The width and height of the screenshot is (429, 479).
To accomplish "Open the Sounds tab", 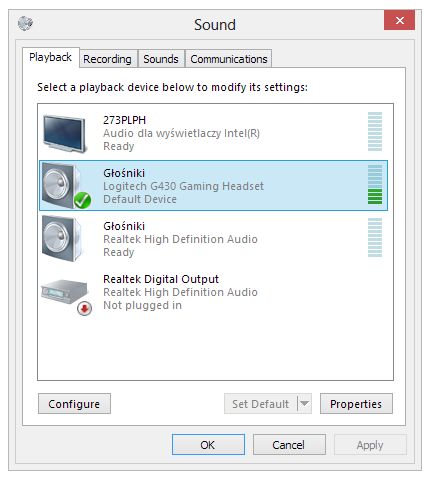I will point(161,59).
